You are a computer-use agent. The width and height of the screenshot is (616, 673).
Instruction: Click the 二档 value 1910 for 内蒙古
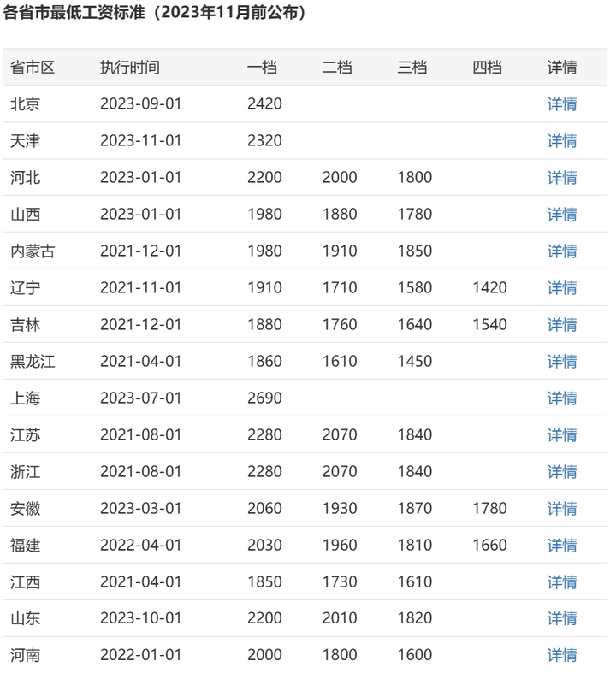coord(340,251)
